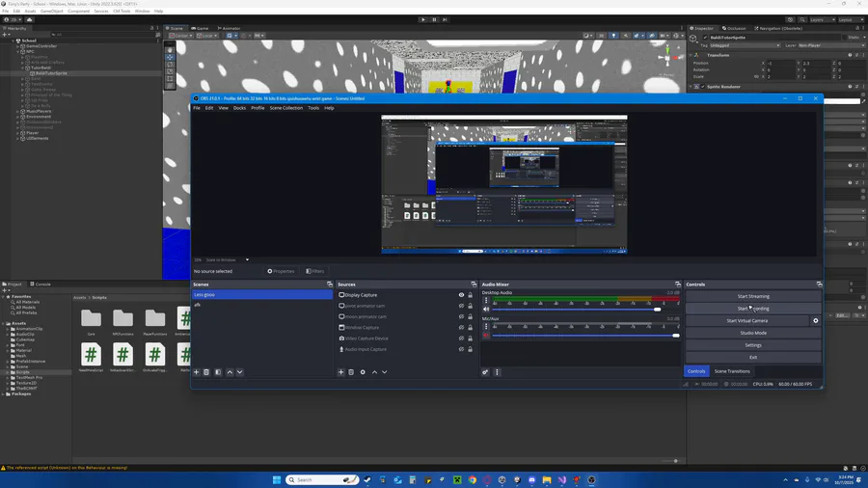The height and width of the screenshot is (488, 868).
Task: Hide the Display Capture source with eye icon
Action: click(461, 295)
